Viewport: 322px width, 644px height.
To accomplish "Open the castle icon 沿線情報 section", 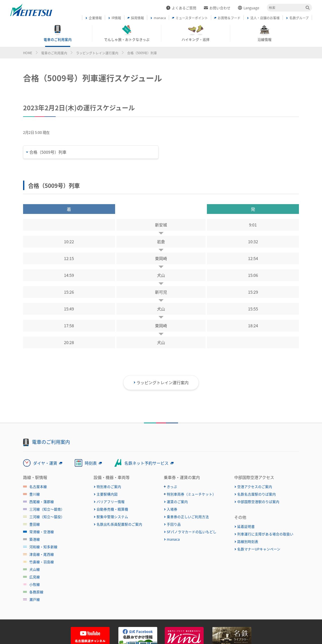I will (x=265, y=33).
